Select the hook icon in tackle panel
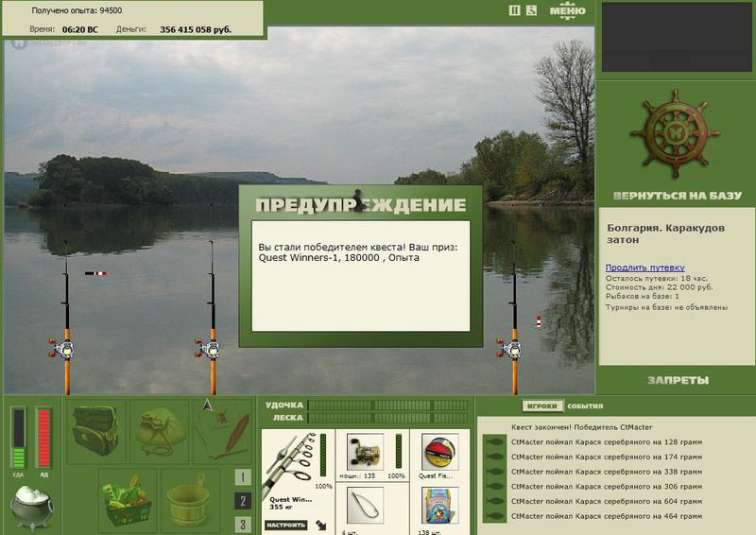The height and width of the screenshot is (535, 756). pyautogui.click(x=365, y=506)
